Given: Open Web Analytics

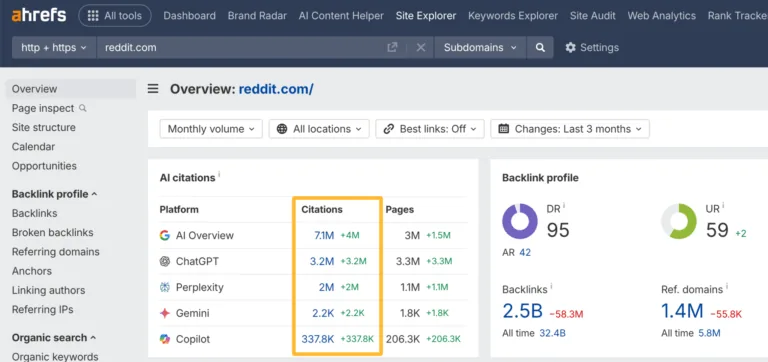Looking at the screenshot, I should pos(661,16).
